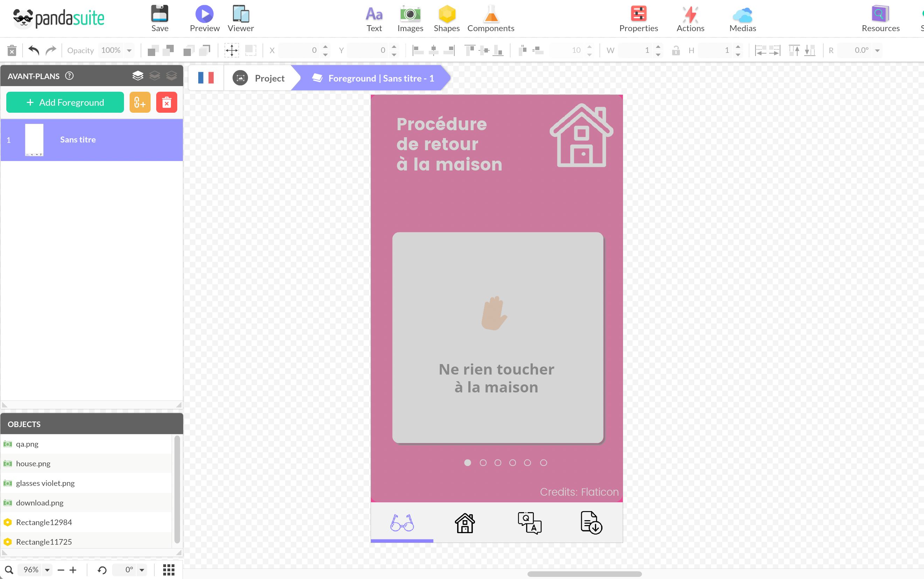This screenshot has height=579, width=924.
Task: Toggle the grid display icon
Action: coord(168,570)
